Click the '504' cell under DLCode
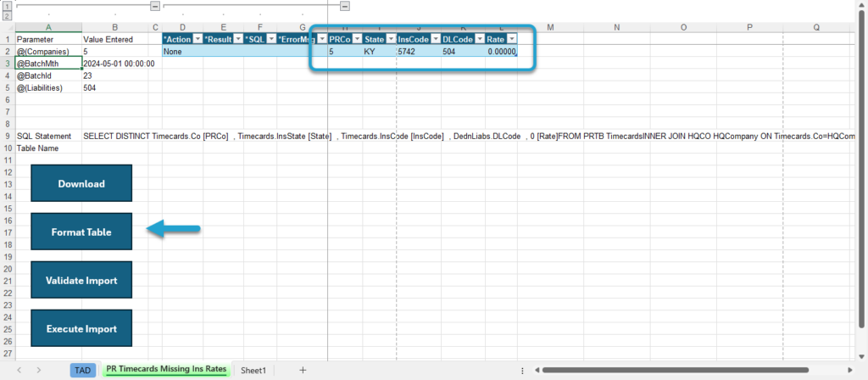The height and width of the screenshot is (380, 868). (x=464, y=52)
